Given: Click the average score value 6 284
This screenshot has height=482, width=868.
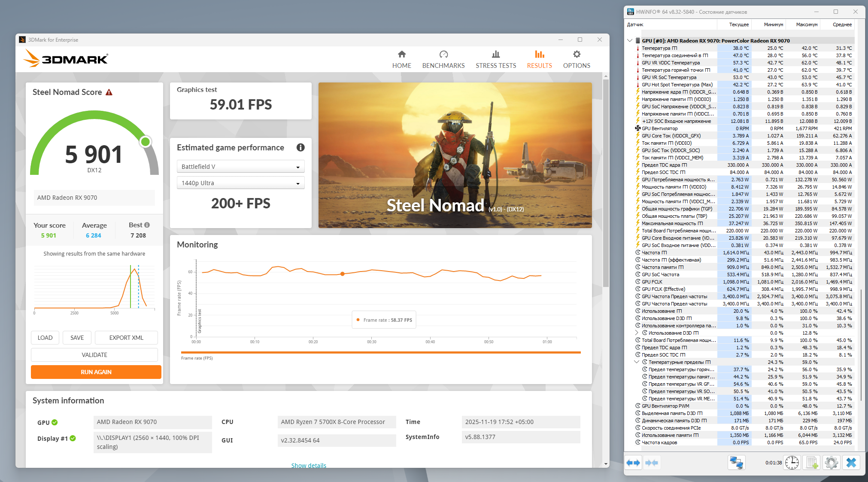Looking at the screenshot, I should (x=94, y=235).
